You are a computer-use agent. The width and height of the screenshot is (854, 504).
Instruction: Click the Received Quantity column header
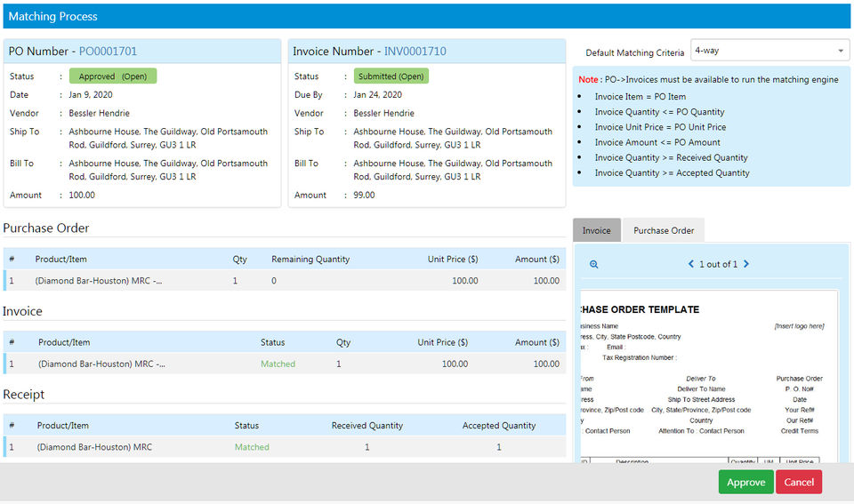(x=367, y=426)
